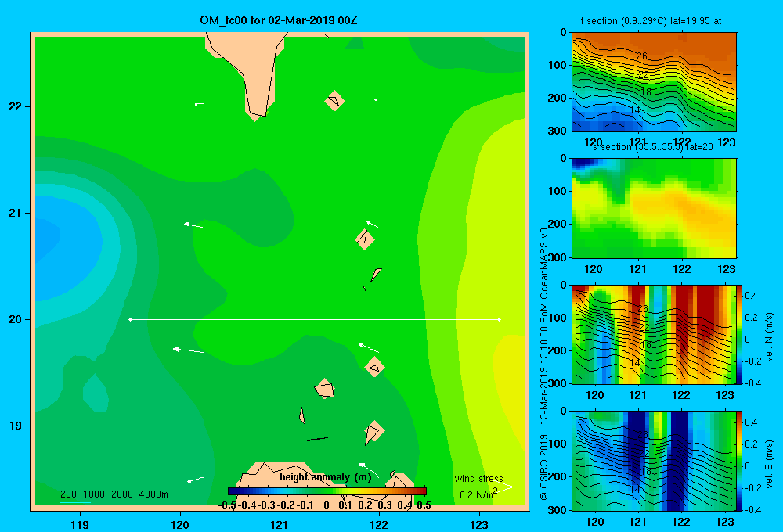This screenshot has height=532, width=783.
Task: Click the white latitude 20 section line
Action: click(x=315, y=319)
